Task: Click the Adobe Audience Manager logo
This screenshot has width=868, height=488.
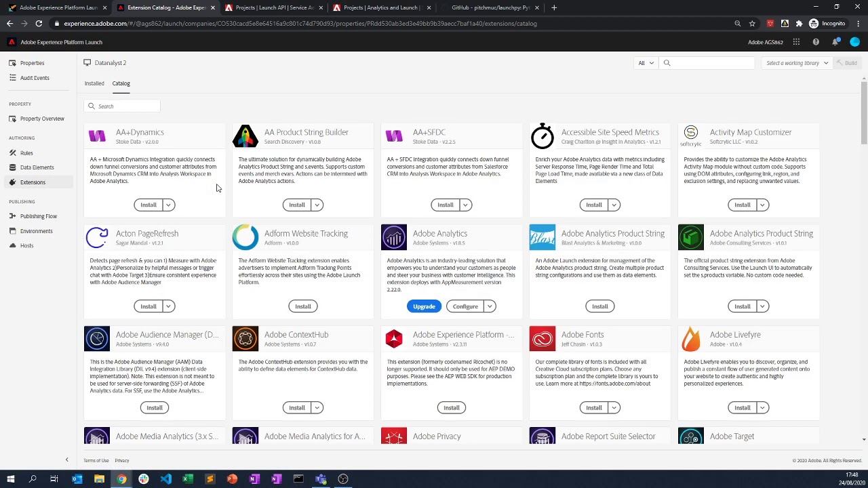Action: point(97,339)
